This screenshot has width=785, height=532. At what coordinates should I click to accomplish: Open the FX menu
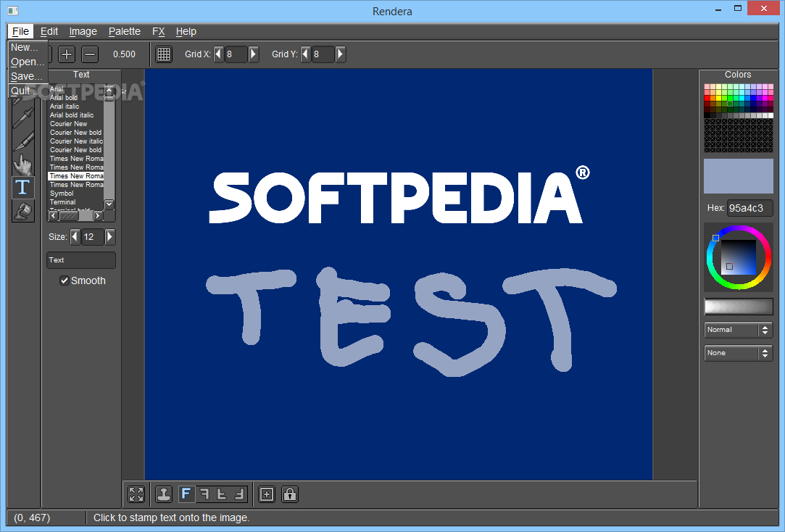click(158, 31)
